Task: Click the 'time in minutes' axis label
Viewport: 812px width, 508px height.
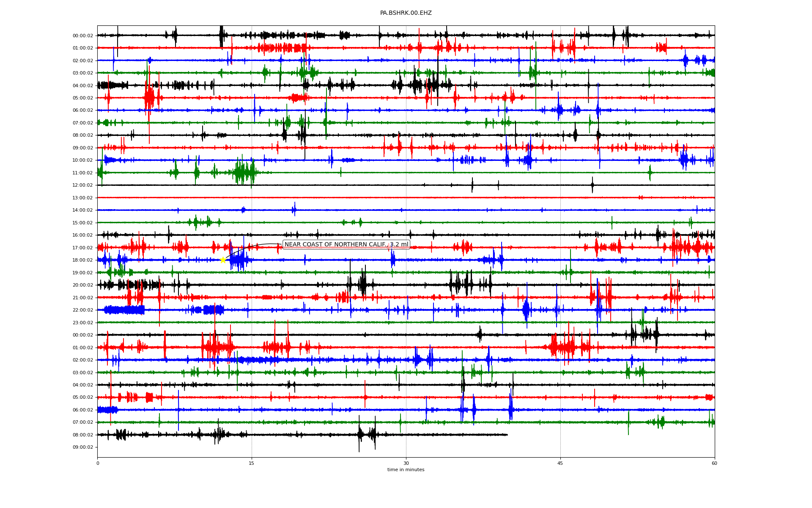Action: 406,469
